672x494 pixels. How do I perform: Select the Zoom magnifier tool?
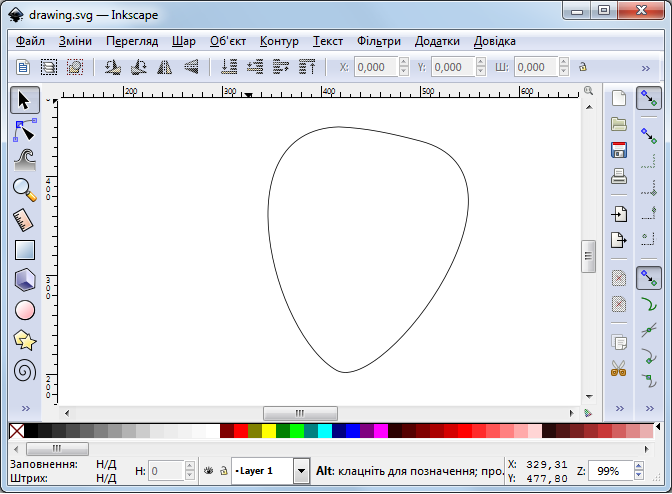[x=25, y=188]
